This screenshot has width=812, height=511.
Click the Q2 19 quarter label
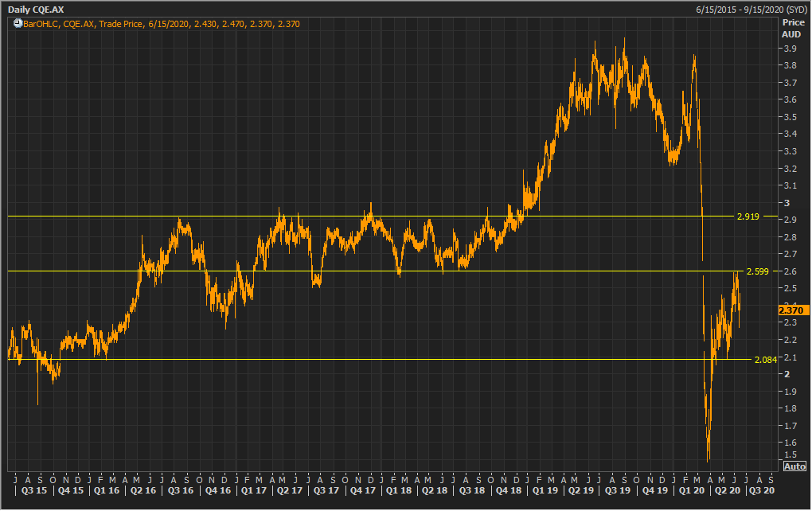581,490
